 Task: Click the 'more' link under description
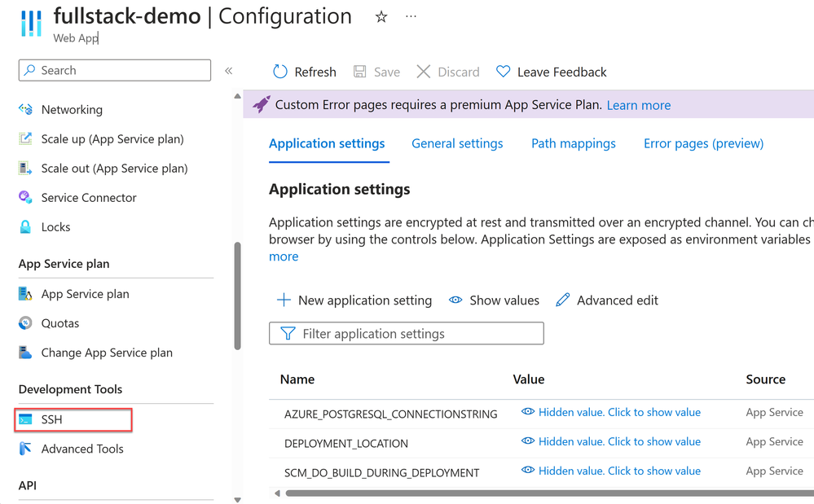[284, 256]
